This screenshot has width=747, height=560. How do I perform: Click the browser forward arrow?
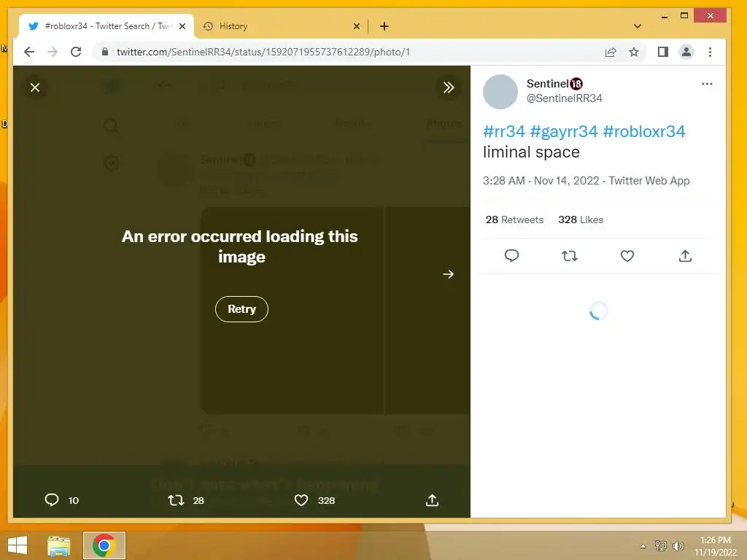pyautogui.click(x=53, y=52)
